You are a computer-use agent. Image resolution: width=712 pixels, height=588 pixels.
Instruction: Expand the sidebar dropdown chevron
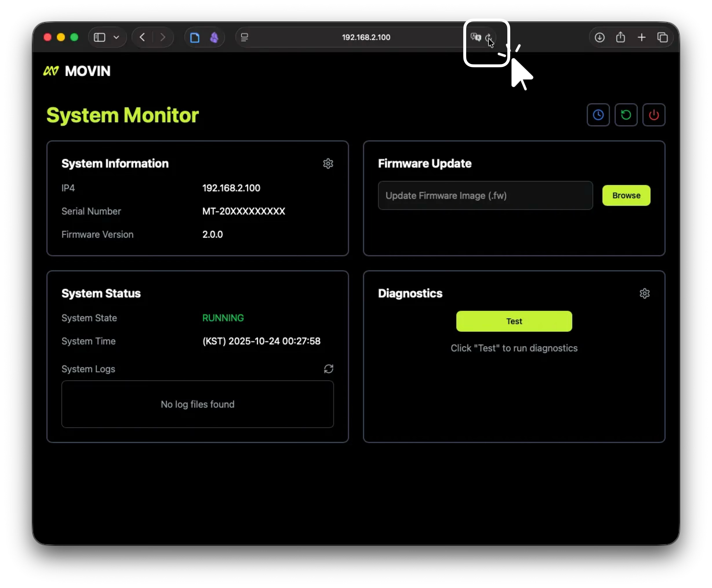(116, 37)
